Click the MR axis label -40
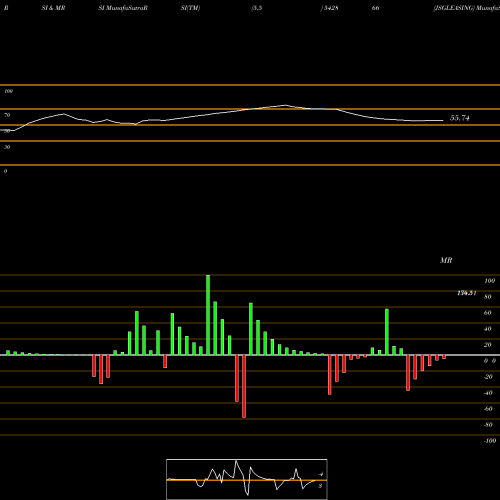Image resolution: width=500 pixels, height=500 pixels. click(488, 393)
